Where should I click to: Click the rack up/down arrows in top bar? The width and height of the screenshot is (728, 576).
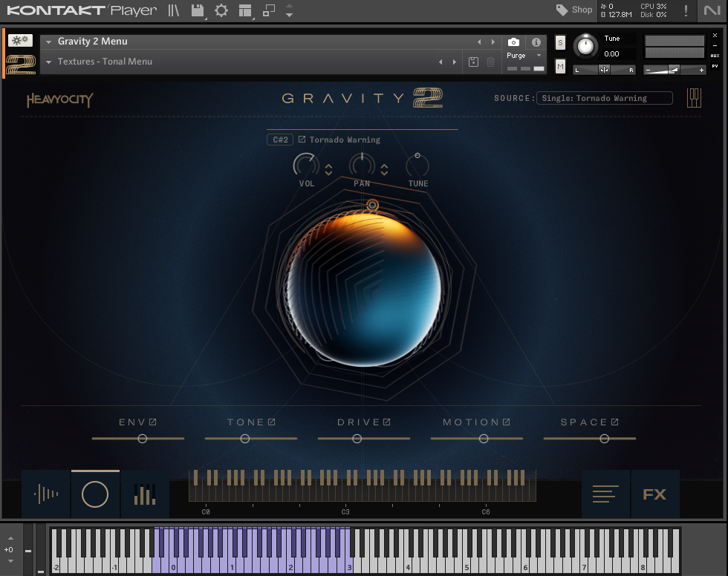tap(289, 10)
